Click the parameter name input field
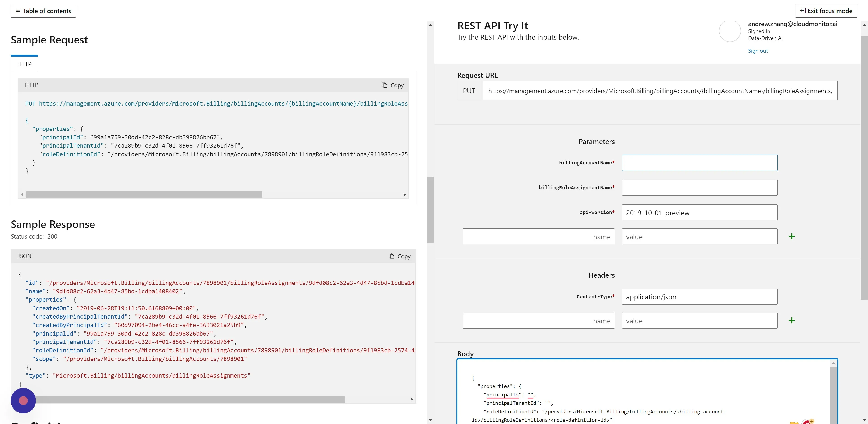 [x=538, y=237]
